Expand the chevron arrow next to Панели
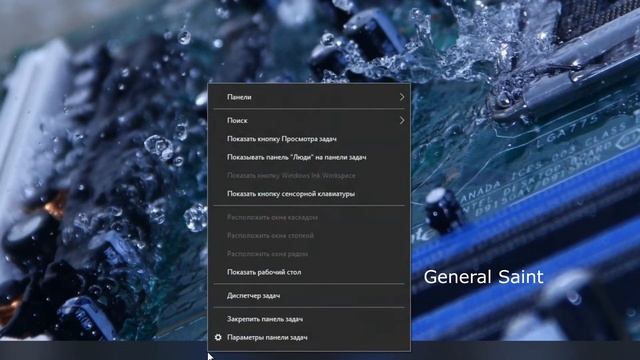 402,97
